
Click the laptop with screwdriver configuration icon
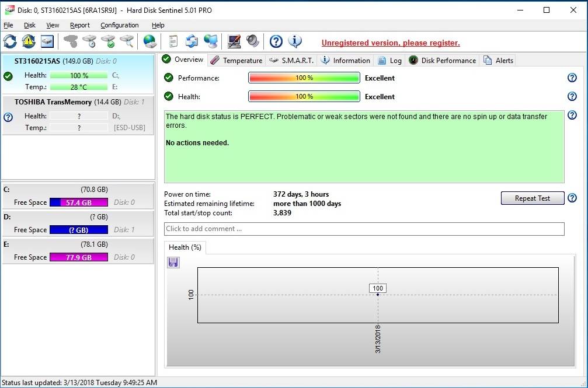click(x=234, y=41)
